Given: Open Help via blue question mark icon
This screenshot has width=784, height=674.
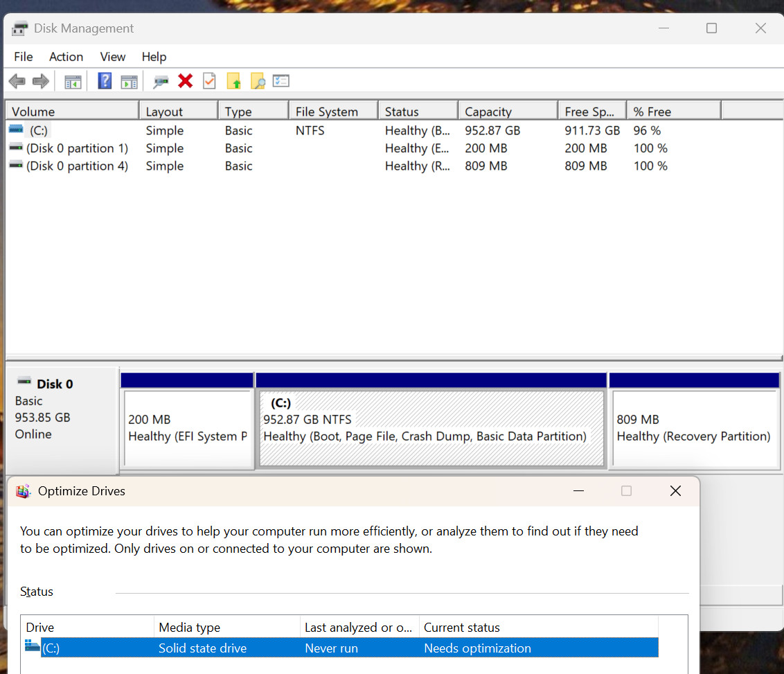Looking at the screenshot, I should click(x=105, y=80).
